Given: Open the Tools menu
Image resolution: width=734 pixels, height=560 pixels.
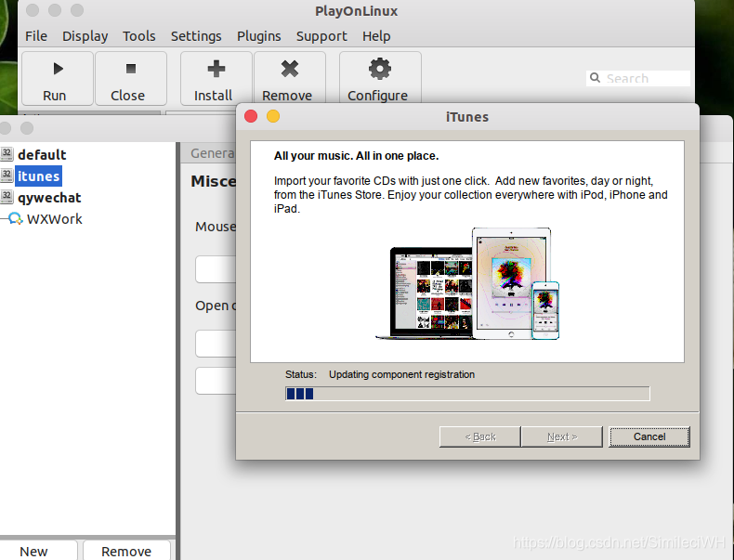Looking at the screenshot, I should point(139,36).
